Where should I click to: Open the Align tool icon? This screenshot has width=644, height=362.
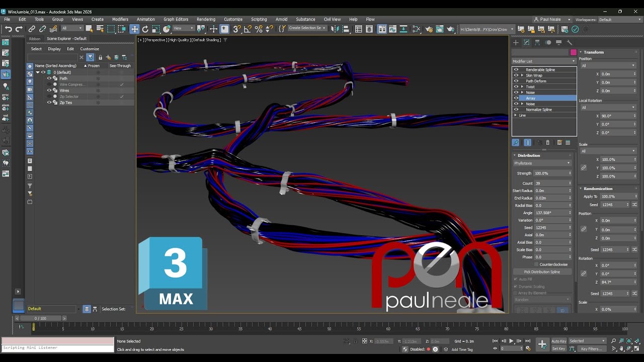[x=346, y=29]
